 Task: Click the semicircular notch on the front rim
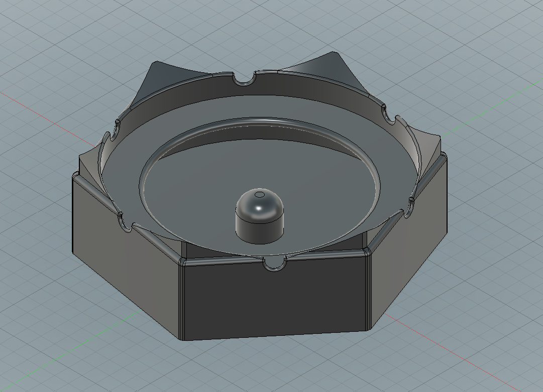[x=276, y=264]
